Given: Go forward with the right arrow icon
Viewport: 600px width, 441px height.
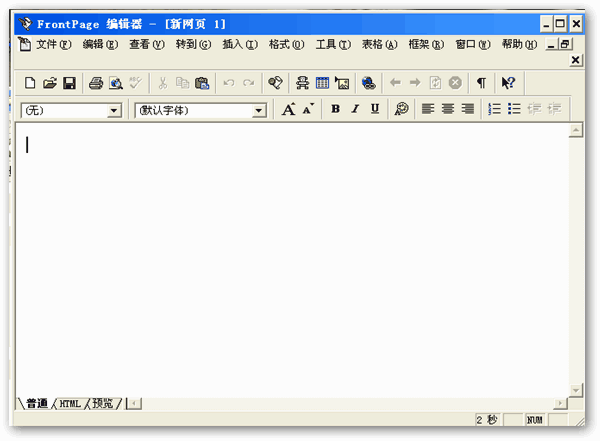Looking at the screenshot, I should [x=415, y=83].
